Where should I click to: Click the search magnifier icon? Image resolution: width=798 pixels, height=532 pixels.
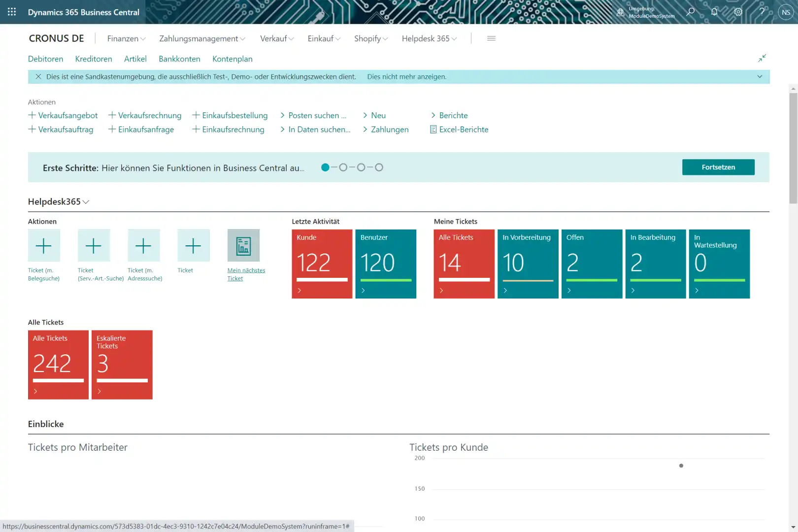tap(691, 12)
